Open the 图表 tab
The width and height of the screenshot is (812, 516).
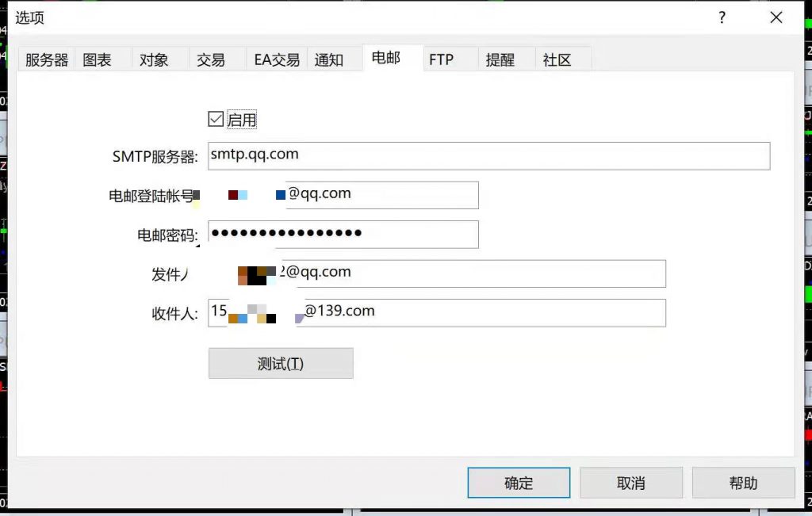tap(98, 59)
